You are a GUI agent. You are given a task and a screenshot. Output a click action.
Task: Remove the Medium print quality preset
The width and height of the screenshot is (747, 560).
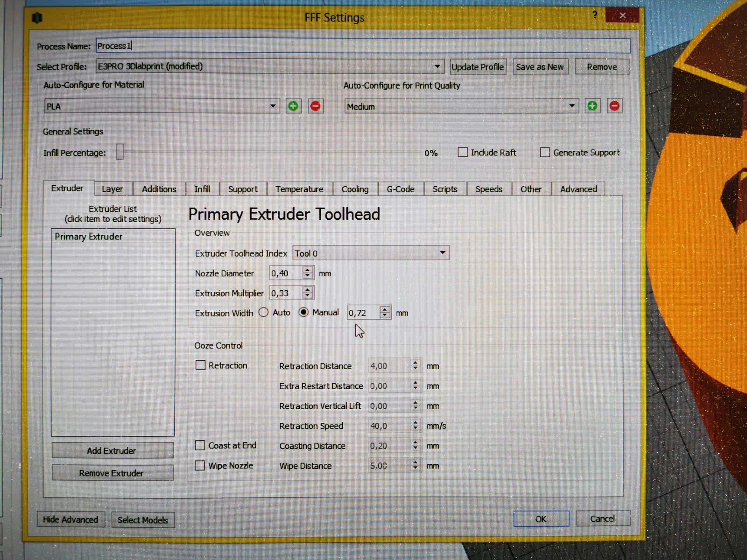[x=615, y=106]
